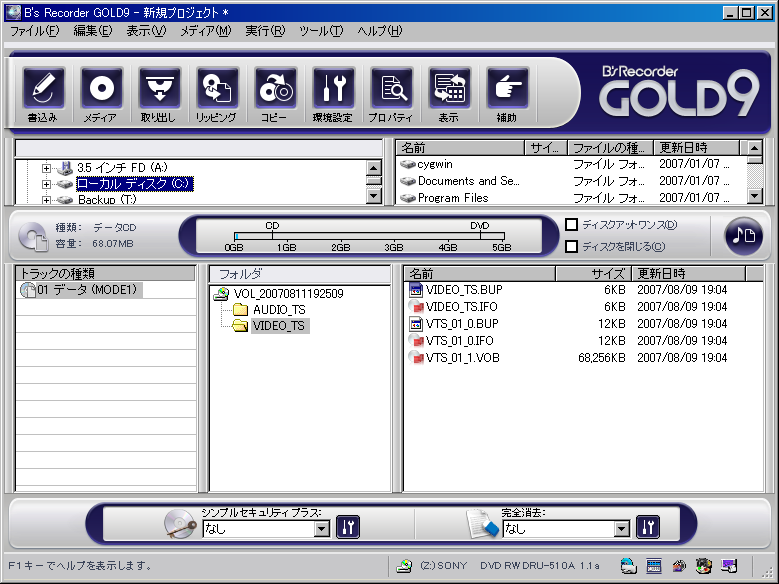
Task: Select the cygwin folder row
Action: (435, 164)
